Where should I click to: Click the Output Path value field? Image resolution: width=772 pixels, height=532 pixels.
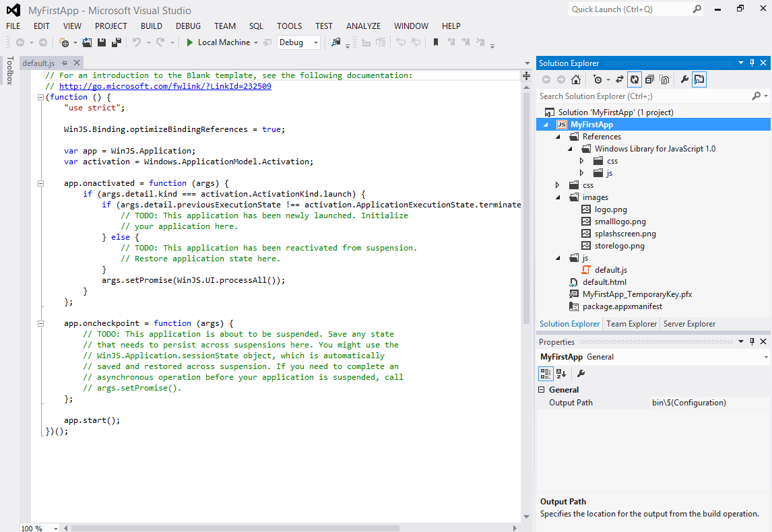coord(709,403)
